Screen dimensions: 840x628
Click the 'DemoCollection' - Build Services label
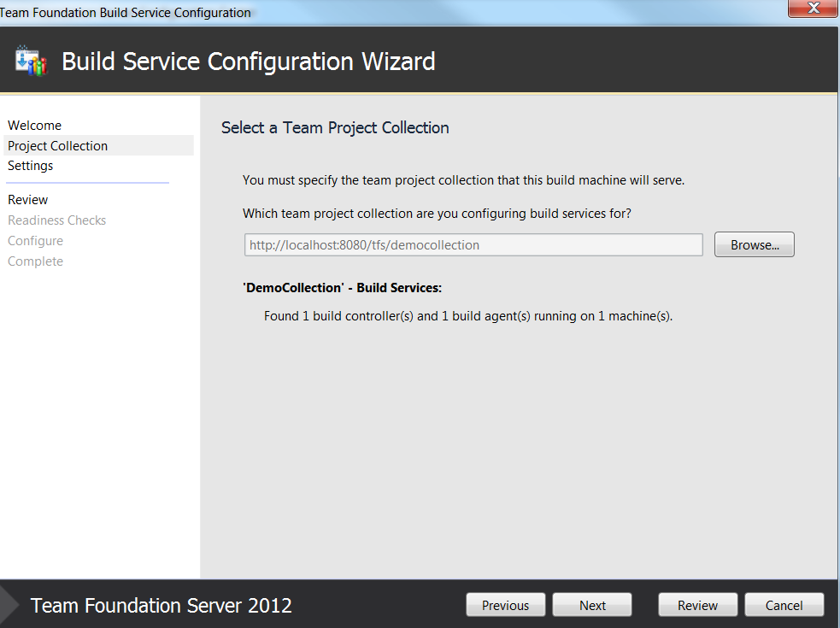pyautogui.click(x=343, y=288)
